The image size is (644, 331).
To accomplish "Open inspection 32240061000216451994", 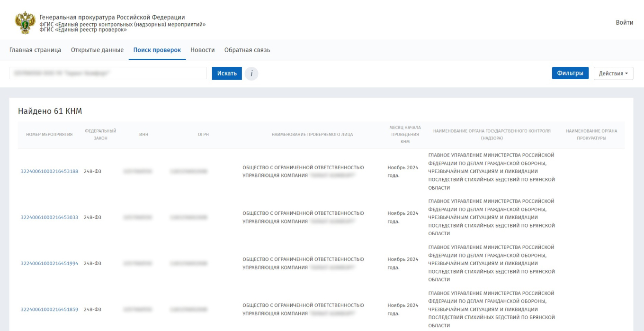I will (x=49, y=263).
